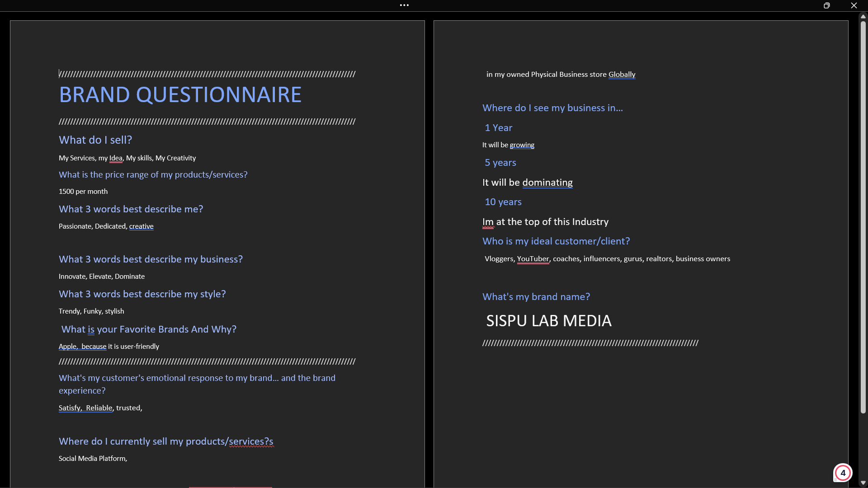868x488 pixels.
Task: Click the scroll up arrow of scrollbar
Action: tap(863, 16)
